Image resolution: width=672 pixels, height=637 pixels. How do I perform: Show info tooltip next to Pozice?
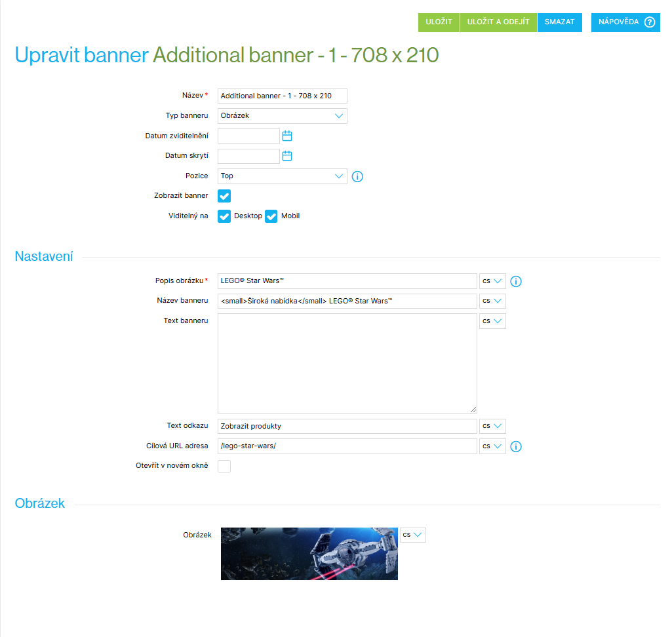[357, 176]
